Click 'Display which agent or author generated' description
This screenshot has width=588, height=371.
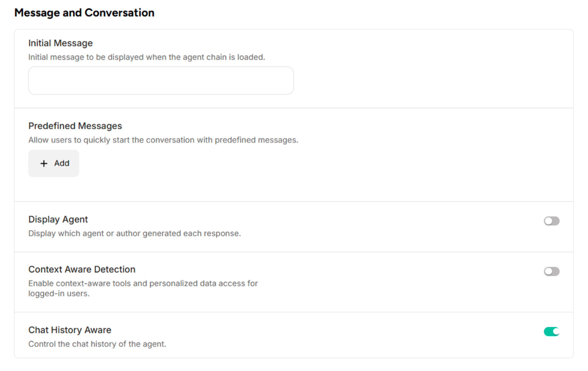coord(135,234)
